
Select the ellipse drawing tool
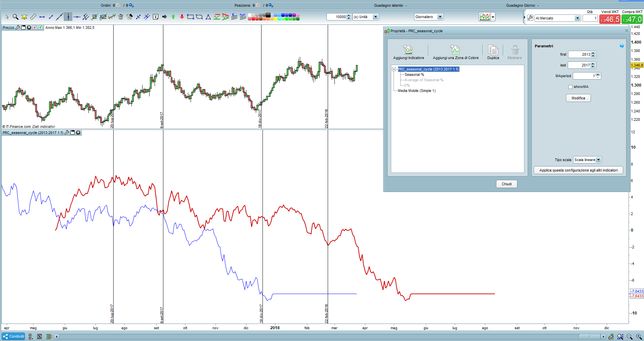pyautogui.click(x=199, y=17)
